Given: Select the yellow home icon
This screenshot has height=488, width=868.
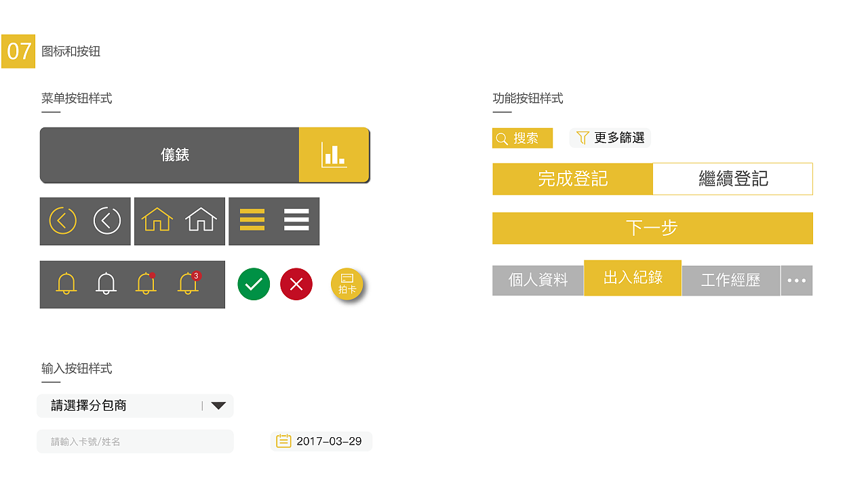Looking at the screenshot, I should [x=157, y=220].
